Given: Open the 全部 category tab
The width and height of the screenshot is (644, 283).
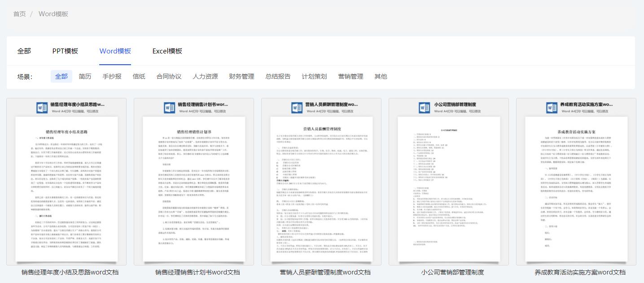Looking at the screenshot, I should coord(24,51).
